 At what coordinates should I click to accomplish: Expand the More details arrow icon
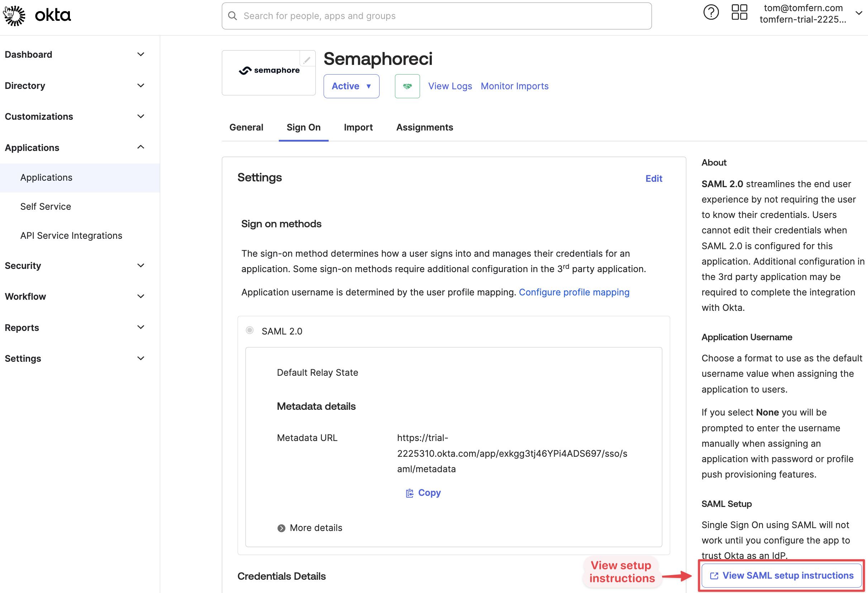click(281, 528)
